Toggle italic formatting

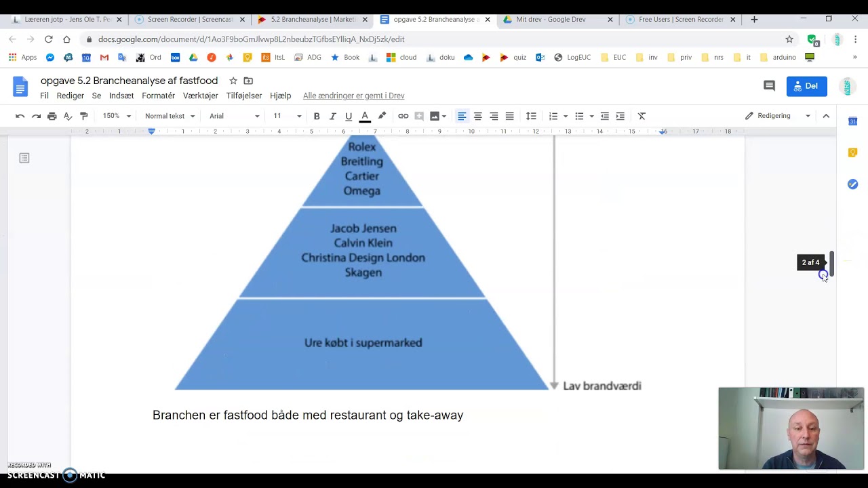click(x=333, y=116)
